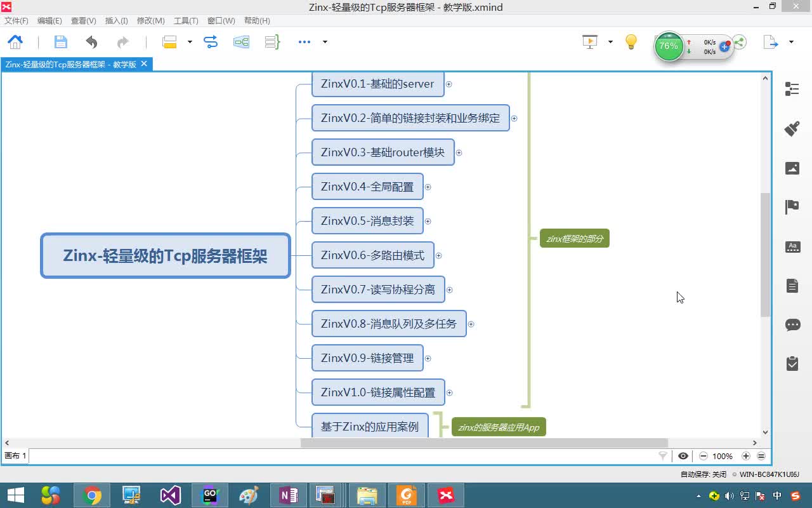812x508 pixels.
Task: Open the 帮助(H) menu
Action: pyautogui.click(x=257, y=21)
